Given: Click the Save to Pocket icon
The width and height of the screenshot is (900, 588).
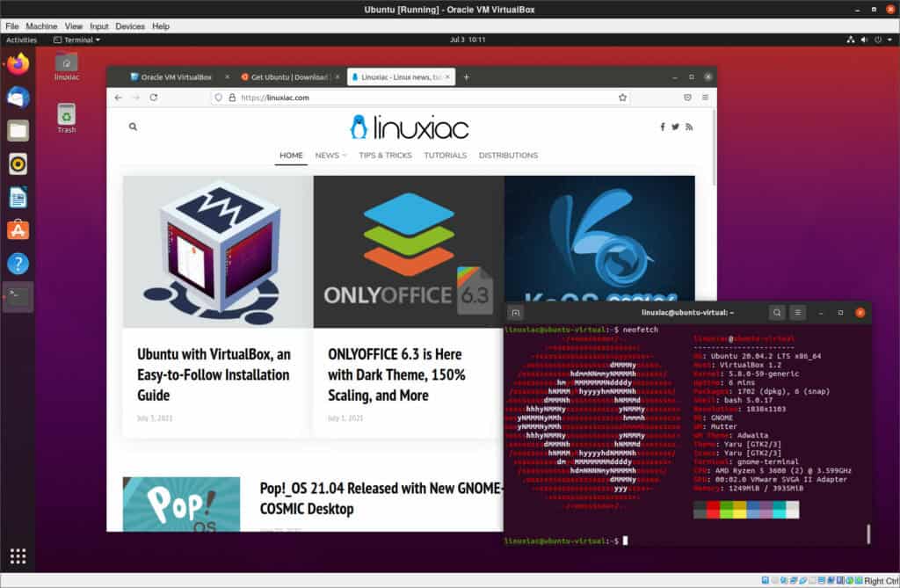Looking at the screenshot, I should [687, 98].
